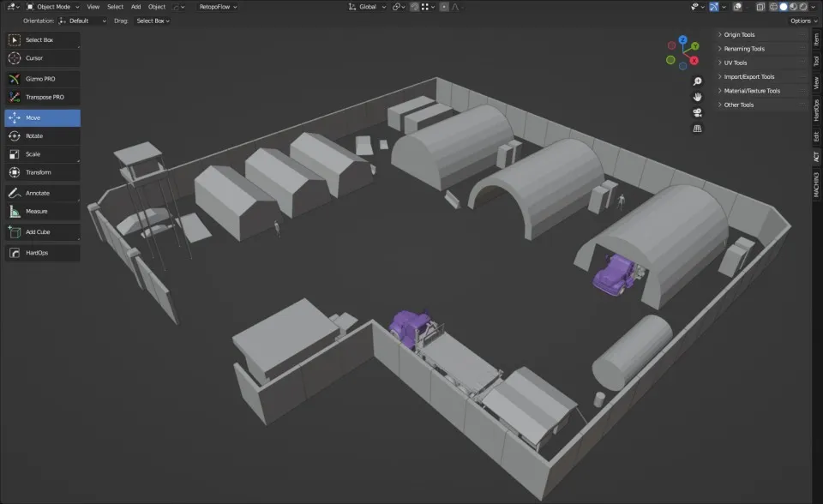Click the Options button in the header
This screenshot has width=823, height=504.
802,21
